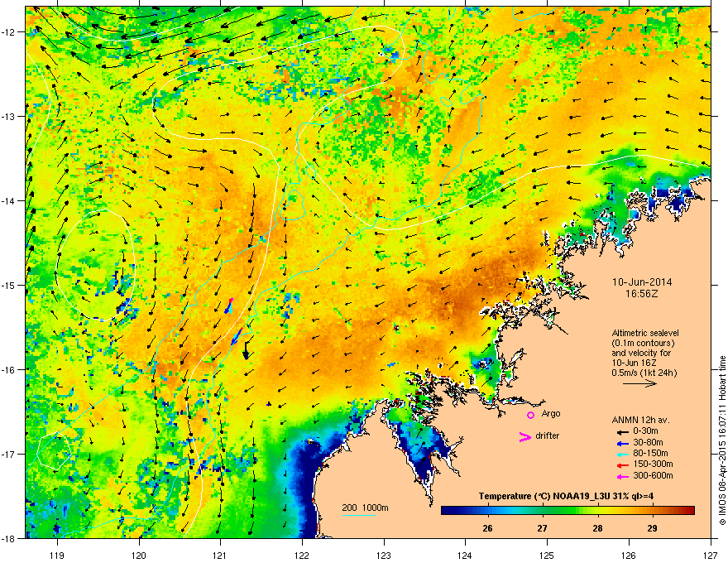Image resolution: width=728 pixels, height=563 pixels.
Task: Click longitude axis label 126
Action: [x=629, y=555]
